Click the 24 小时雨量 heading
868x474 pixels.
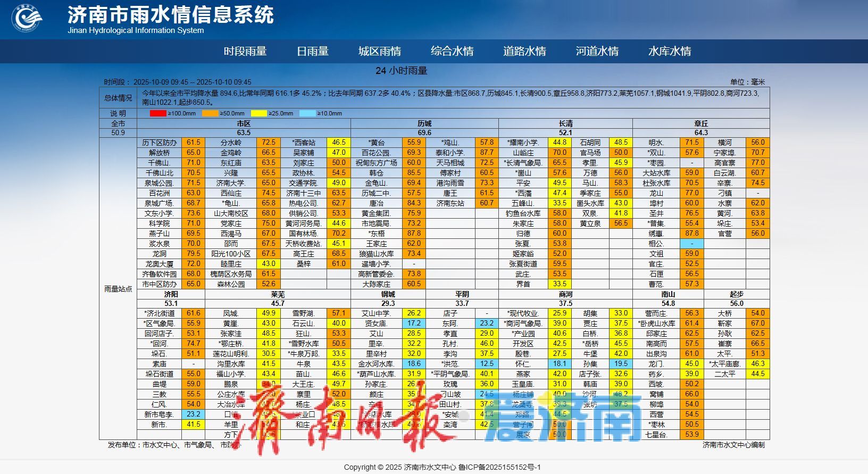[402, 71]
